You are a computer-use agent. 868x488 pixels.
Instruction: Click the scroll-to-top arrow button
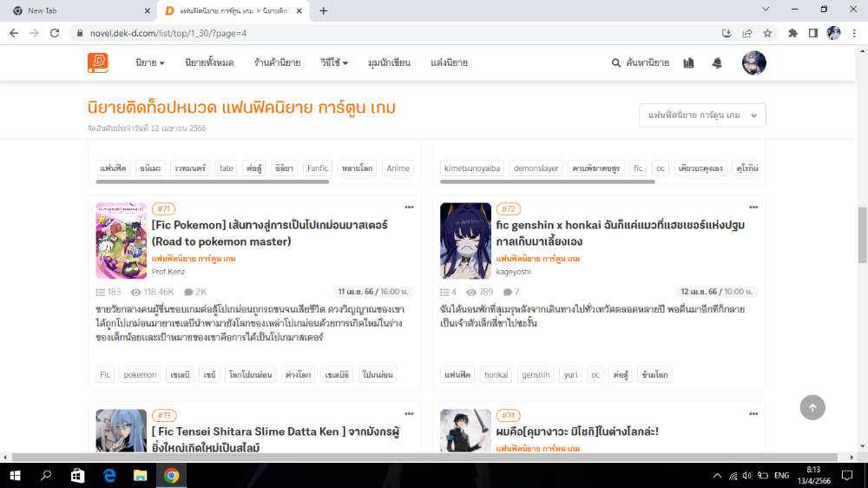(812, 408)
